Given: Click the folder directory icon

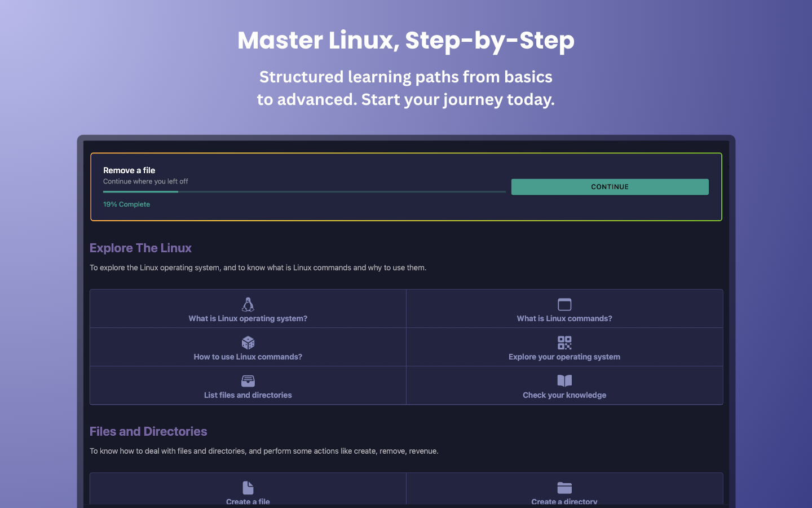Looking at the screenshot, I should point(564,488).
